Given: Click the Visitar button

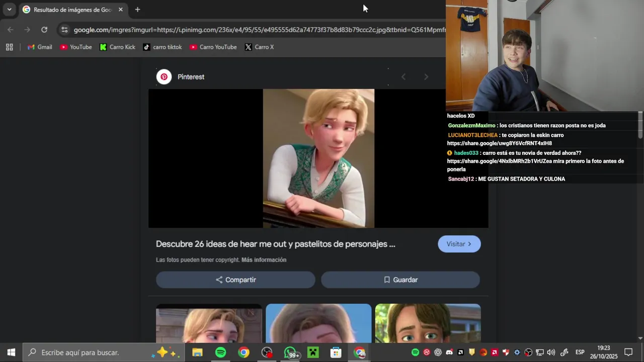Looking at the screenshot, I should (x=459, y=244).
